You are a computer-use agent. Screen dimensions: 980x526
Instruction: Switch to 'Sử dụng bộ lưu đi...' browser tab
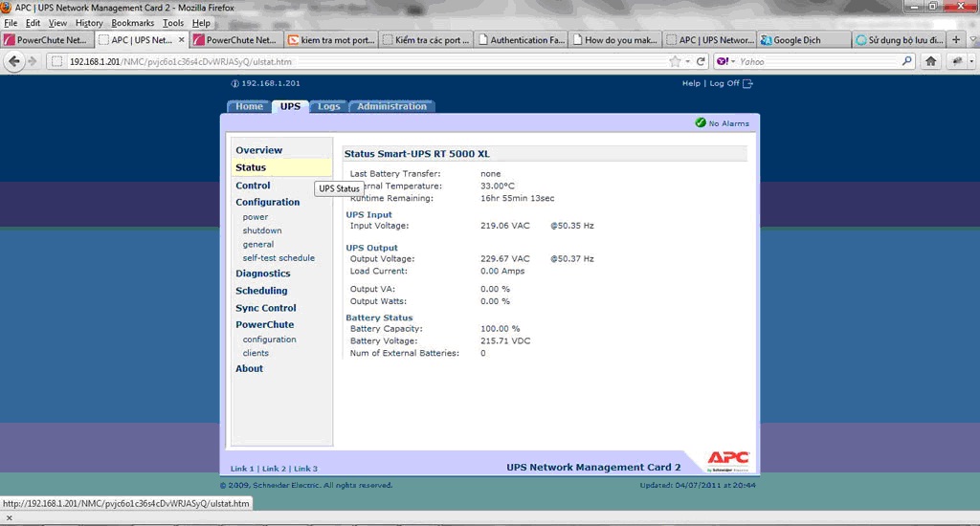click(x=899, y=39)
